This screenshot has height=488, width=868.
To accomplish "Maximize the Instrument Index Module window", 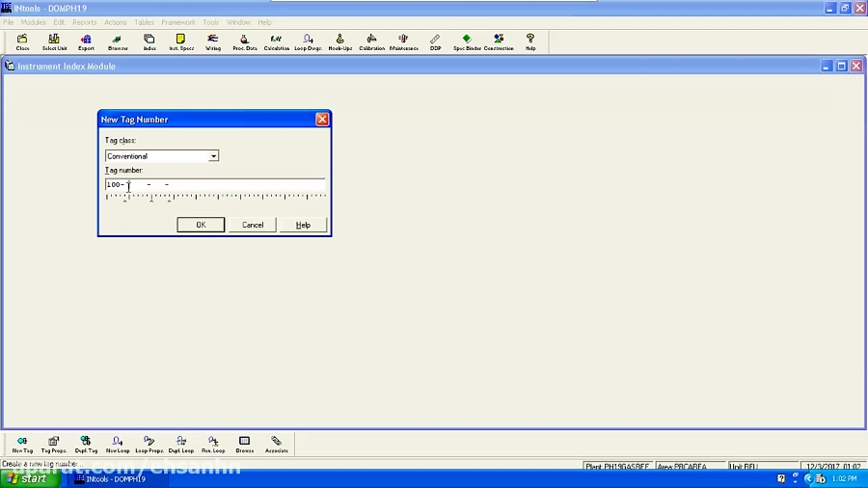I will [841, 66].
